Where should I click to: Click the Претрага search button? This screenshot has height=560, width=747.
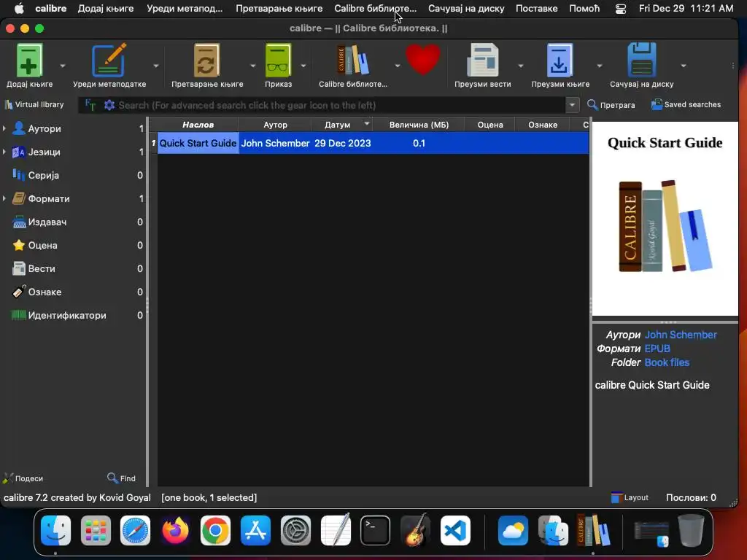611,105
